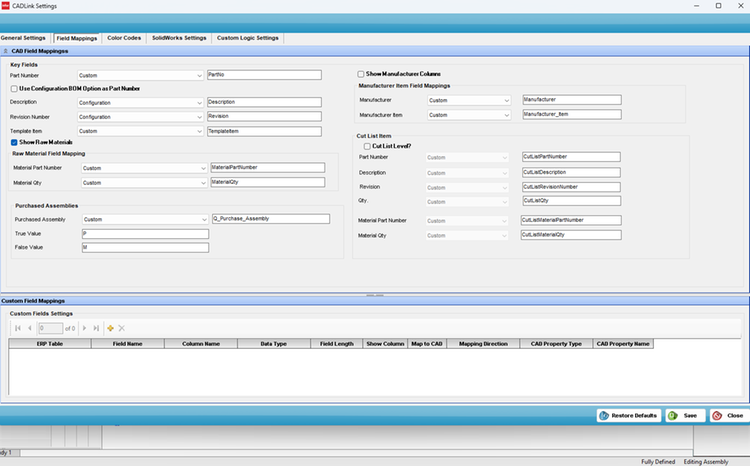The width and height of the screenshot is (750, 466).
Task: Go to previous custom field record
Action: point(30,328)
